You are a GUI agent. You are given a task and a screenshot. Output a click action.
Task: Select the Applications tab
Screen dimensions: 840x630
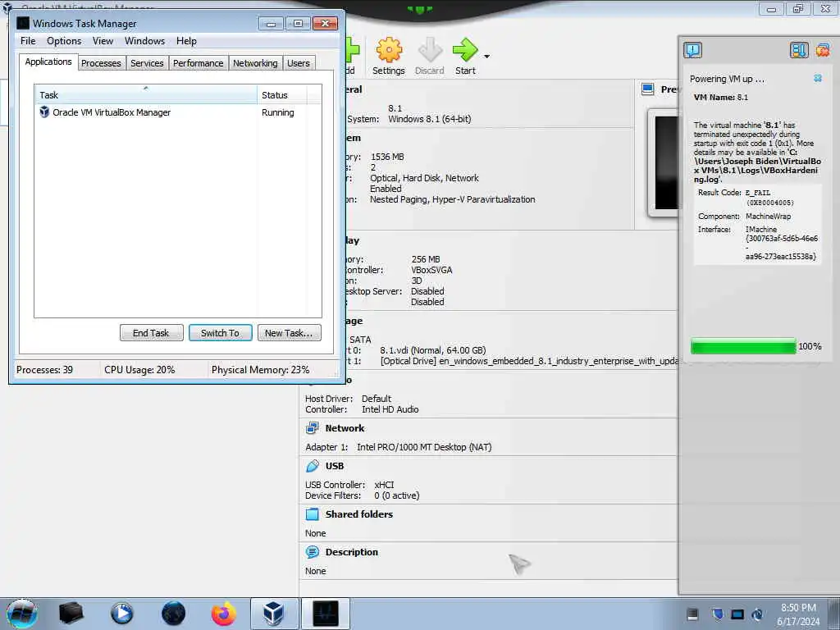pyautogui.click(x=48, y=62)
